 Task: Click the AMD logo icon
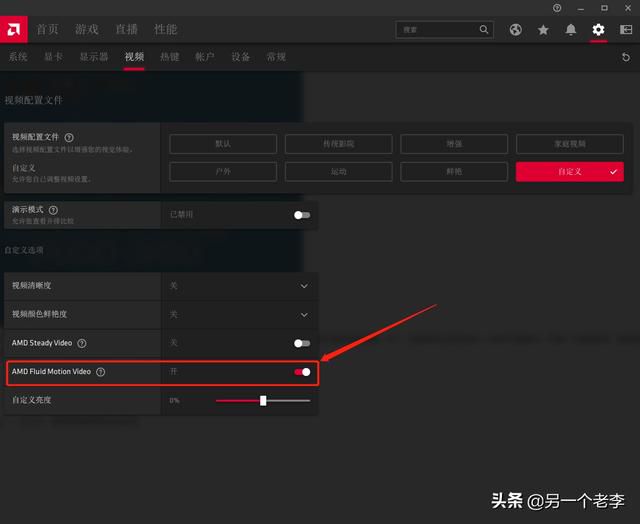click(13, 29)
